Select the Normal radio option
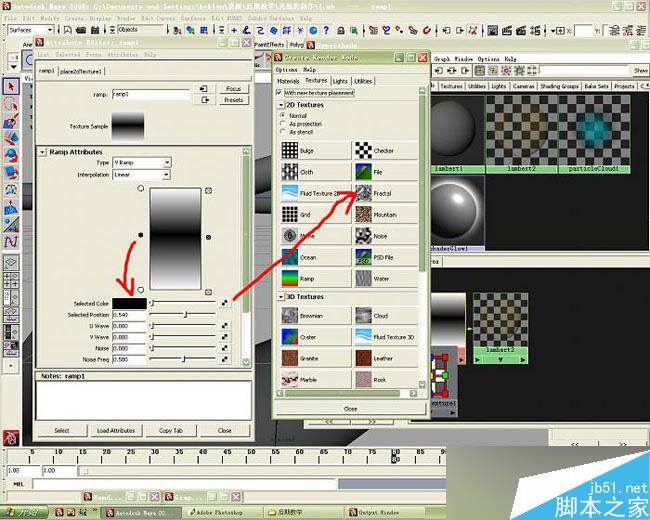The image size is (650, 520). pyautogui.click(x=283, y=115)
